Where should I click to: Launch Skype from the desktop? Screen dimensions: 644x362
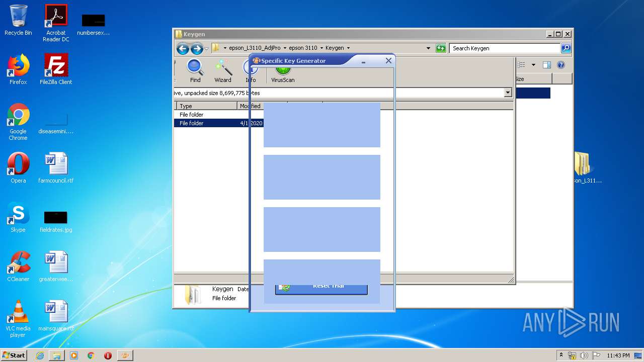pos(18,217)
